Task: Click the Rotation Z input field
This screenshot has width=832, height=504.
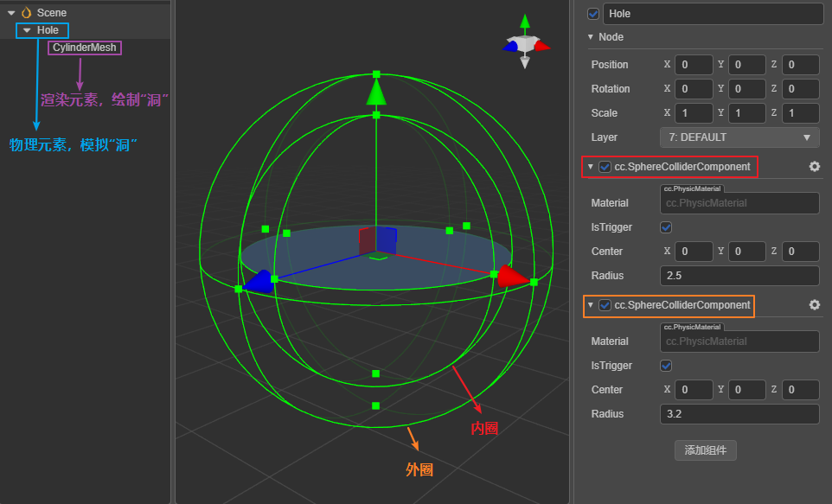Action: pyautogui.click(x=801, y=88)
